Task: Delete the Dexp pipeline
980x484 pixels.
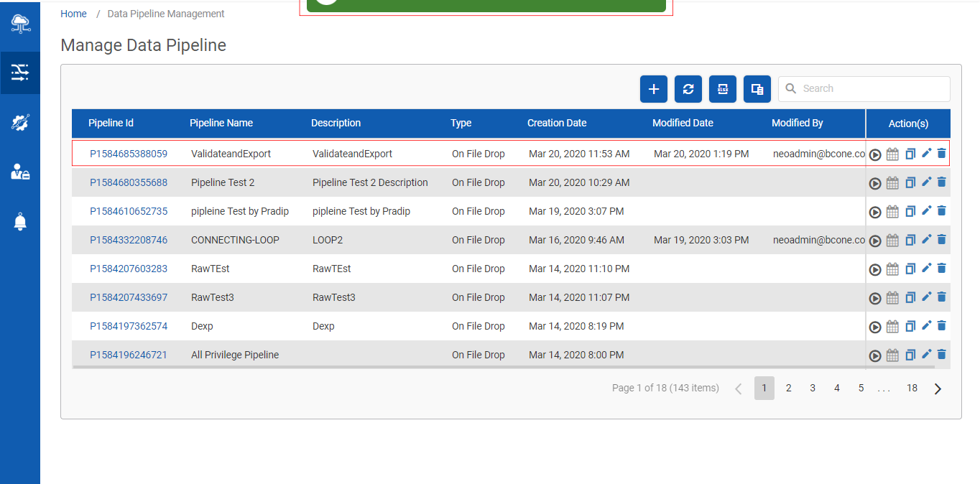Action: (942, 325)
